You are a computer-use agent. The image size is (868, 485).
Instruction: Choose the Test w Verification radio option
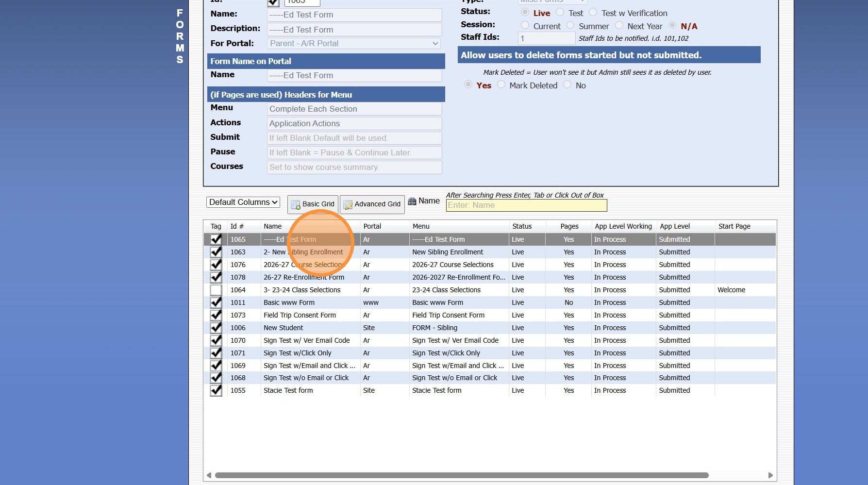[593, 12]
